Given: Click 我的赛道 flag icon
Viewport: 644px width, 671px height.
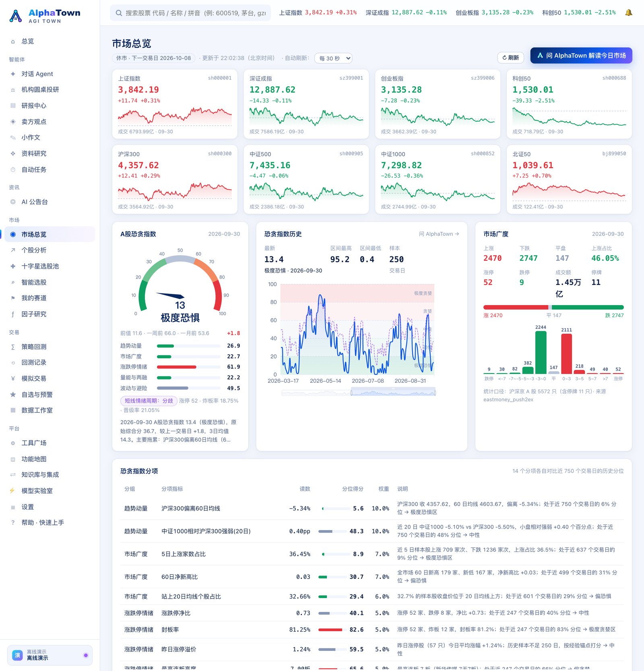Looking at the screenshot, I should pos(13,298).
